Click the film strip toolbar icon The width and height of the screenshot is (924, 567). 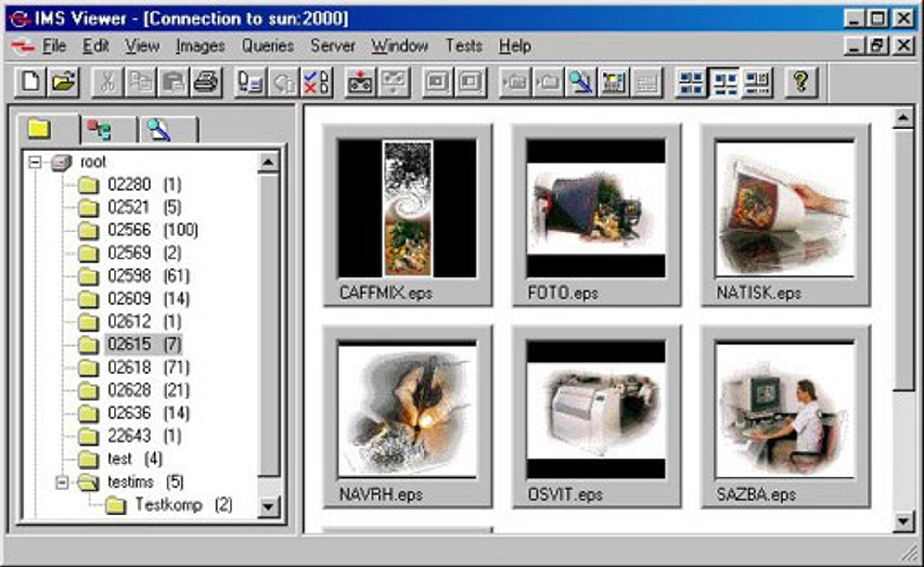pos(614,82)
